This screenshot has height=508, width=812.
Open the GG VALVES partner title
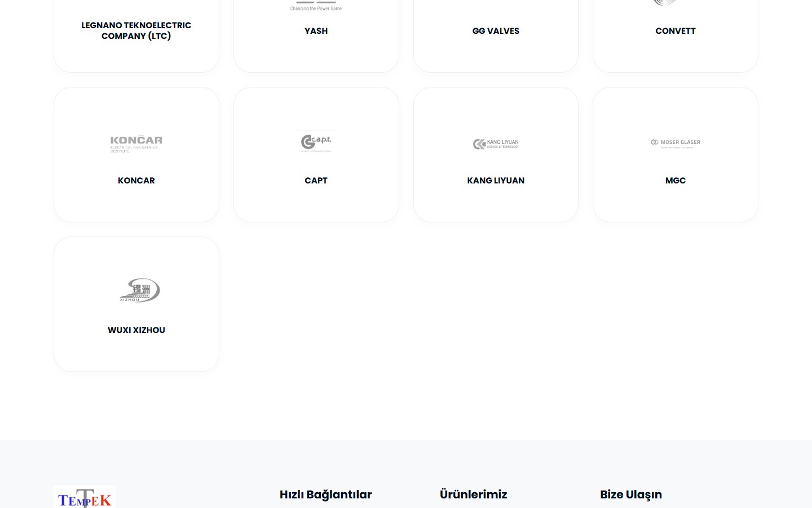click(496, 31)
